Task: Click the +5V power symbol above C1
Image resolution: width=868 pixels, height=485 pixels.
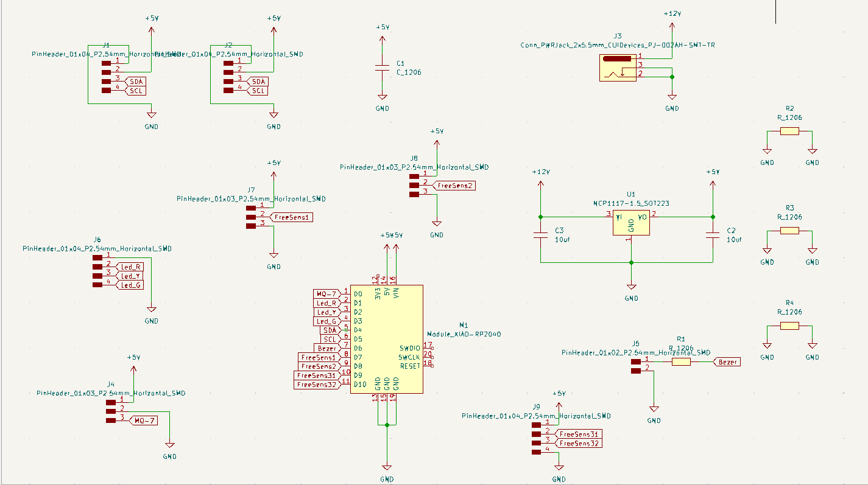Action: [382, 34]
